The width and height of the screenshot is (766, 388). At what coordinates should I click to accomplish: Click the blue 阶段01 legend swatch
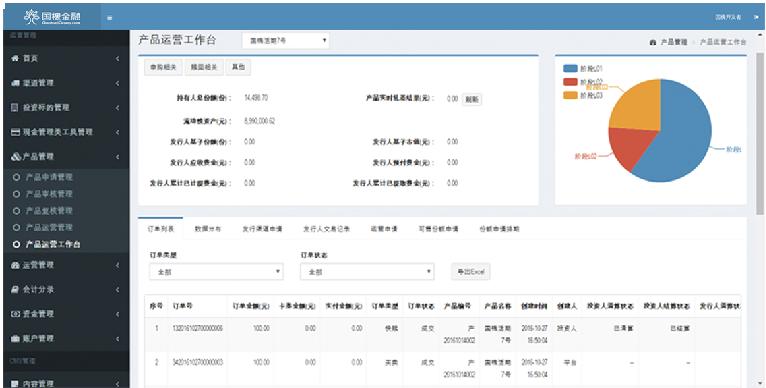[570, 68]
